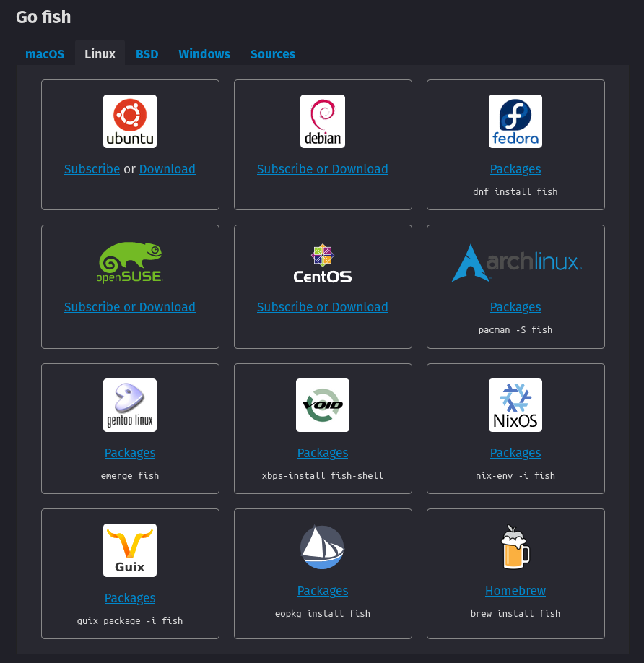Image resolution: width=644 pixels, height=663 pixels.
Task: Click the Gentoo Linux logo
Action: coord(130,404)
